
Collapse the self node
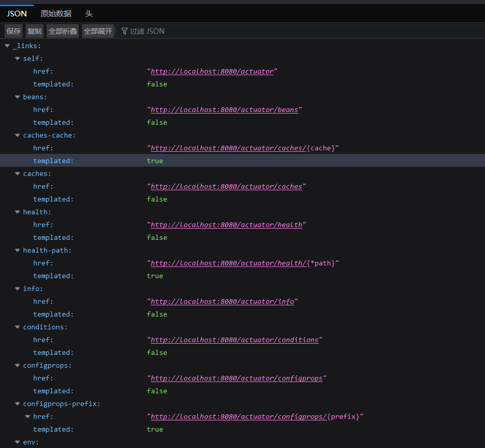point(17,58)
